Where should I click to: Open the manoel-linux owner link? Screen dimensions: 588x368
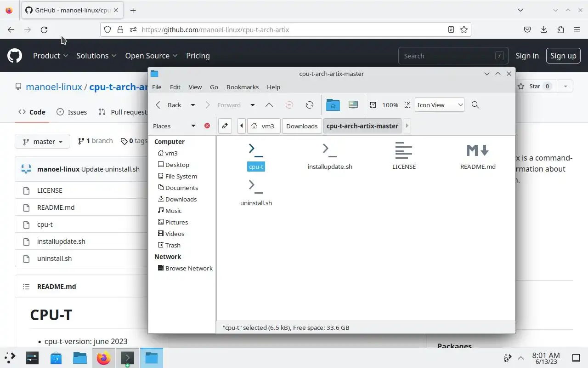54,86
